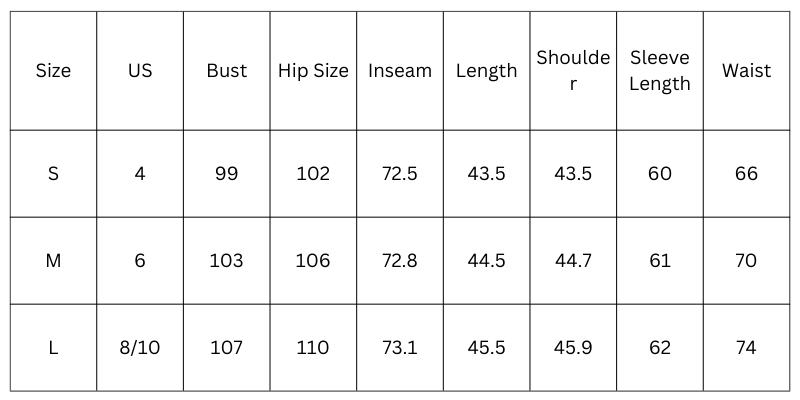Click hip size value 106

click(313, 261)
